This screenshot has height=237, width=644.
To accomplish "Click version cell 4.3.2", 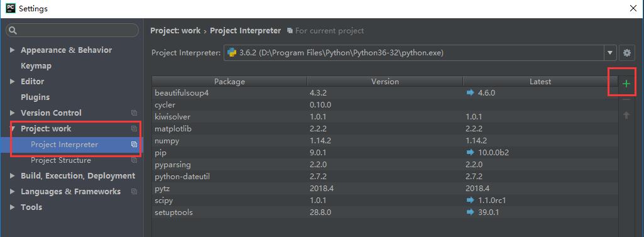I will pyautogui.click(x=319, y=93).
